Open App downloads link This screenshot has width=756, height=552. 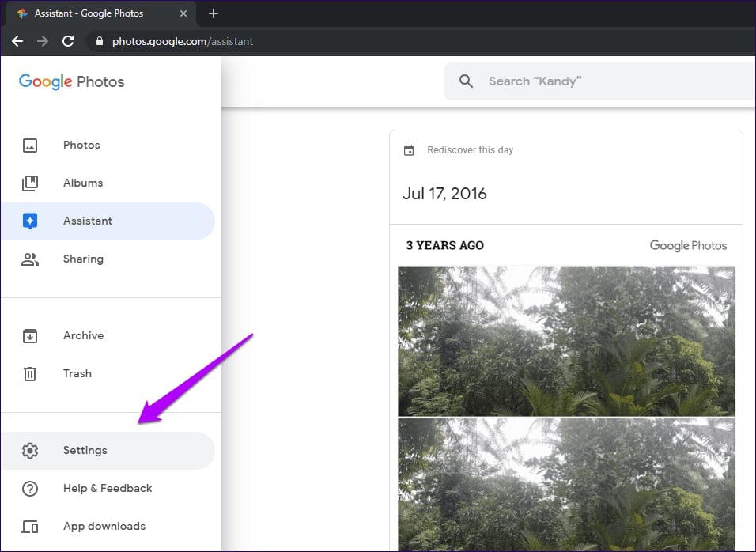tap(108, 527)
